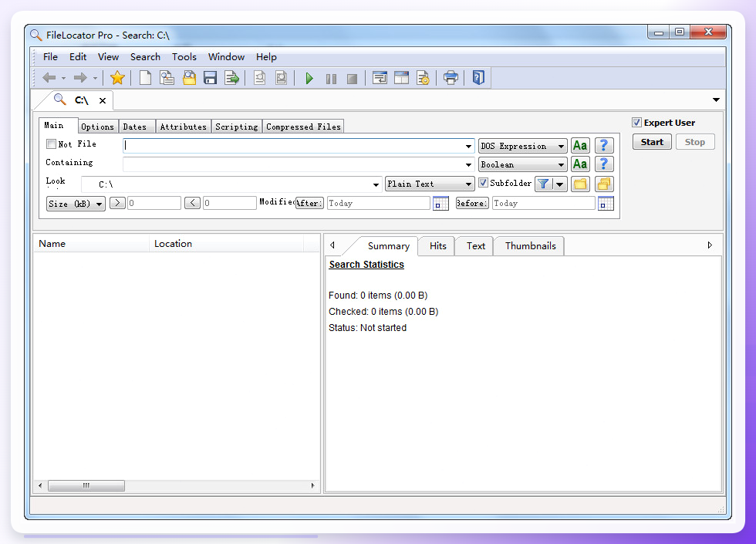Image resolution: width=756 pixels, height=544 pixels.
Task: Open the Size (kB) unit dropdown
Action: click(x=76, y=204)
